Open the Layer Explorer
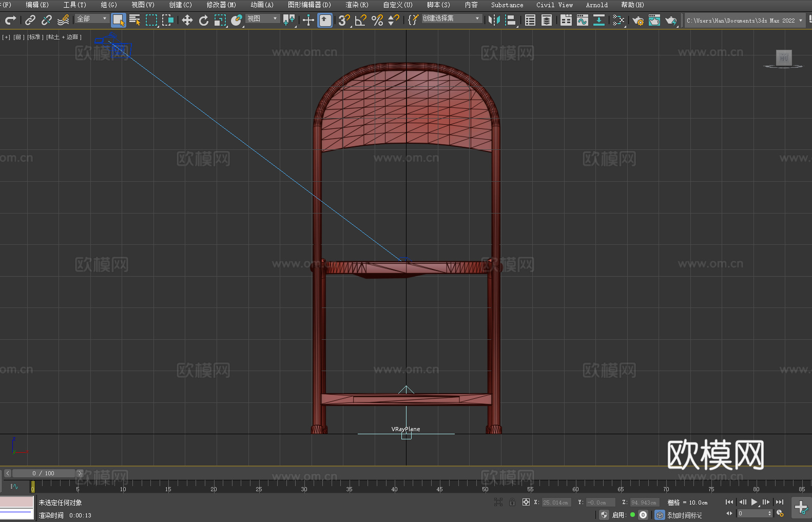 (547, 20)
